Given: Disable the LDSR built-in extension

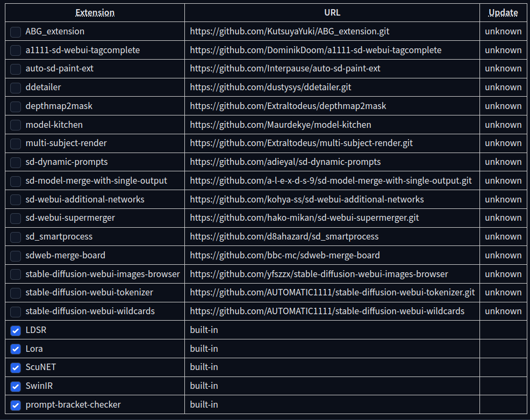Looking at the screenshot, I should [x=15, y=330].
